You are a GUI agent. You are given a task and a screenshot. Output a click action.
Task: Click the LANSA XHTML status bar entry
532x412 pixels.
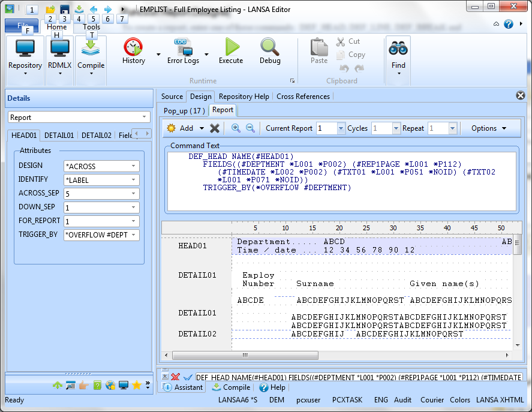tap(500, 400)
